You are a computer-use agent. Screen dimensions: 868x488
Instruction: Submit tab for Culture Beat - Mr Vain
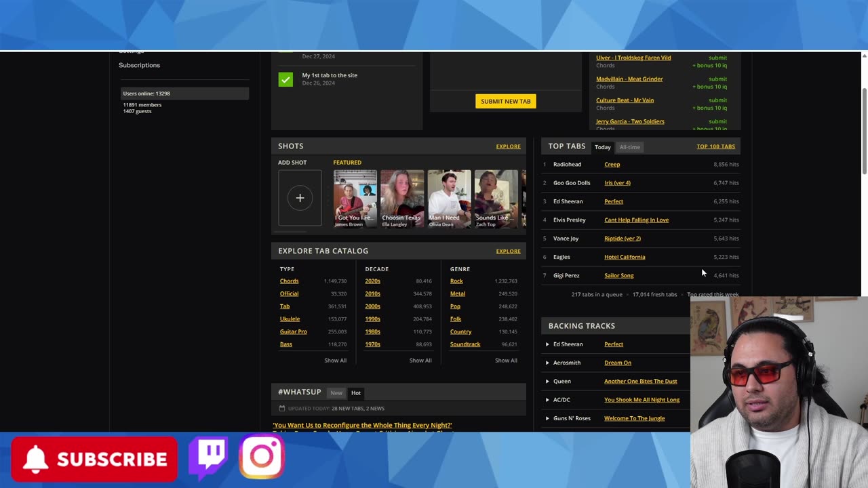717,100
